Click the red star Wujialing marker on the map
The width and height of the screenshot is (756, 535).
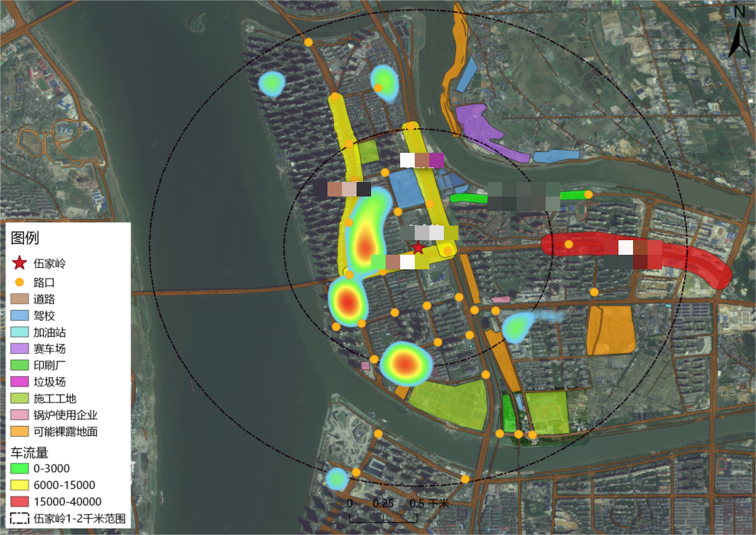click(418, 247)
